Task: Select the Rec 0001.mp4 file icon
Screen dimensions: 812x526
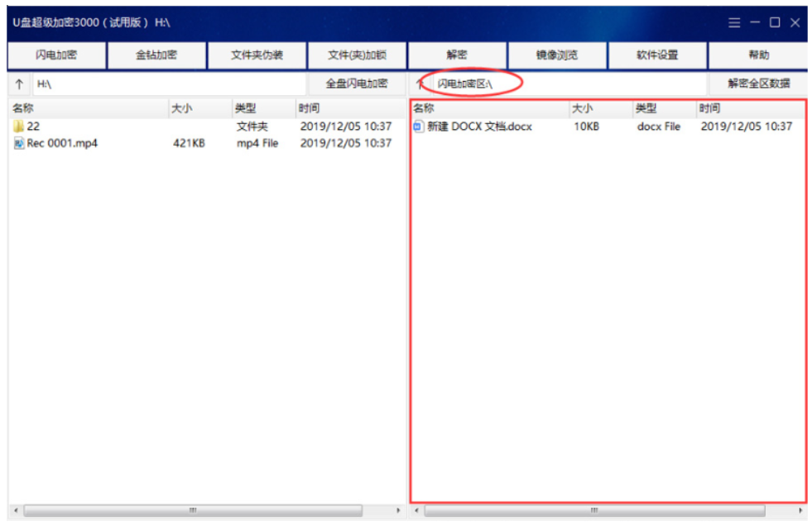Action: (18, 143)
